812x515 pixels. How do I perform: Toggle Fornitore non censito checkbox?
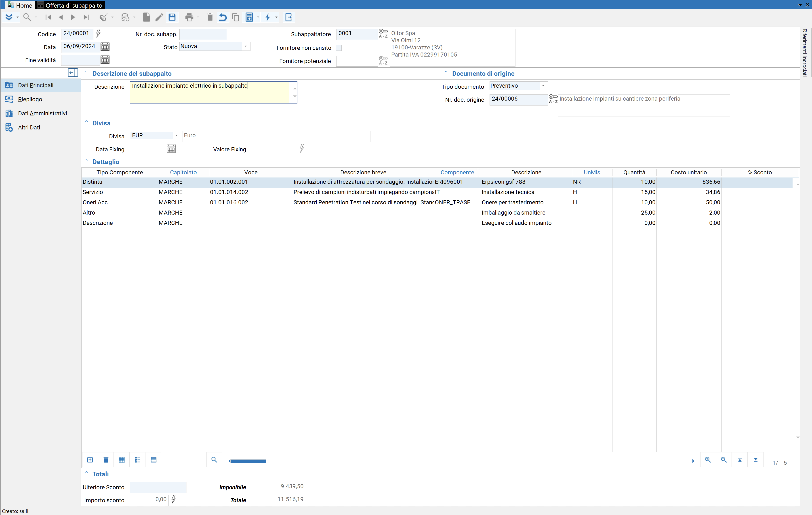(339, 48)
